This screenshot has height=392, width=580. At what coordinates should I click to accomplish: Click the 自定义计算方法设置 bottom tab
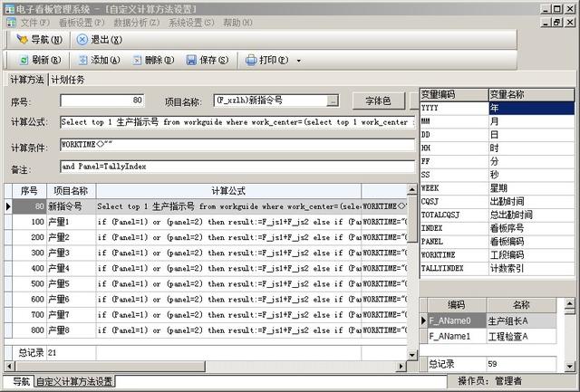pyautogui.click(x=74, y=382)
